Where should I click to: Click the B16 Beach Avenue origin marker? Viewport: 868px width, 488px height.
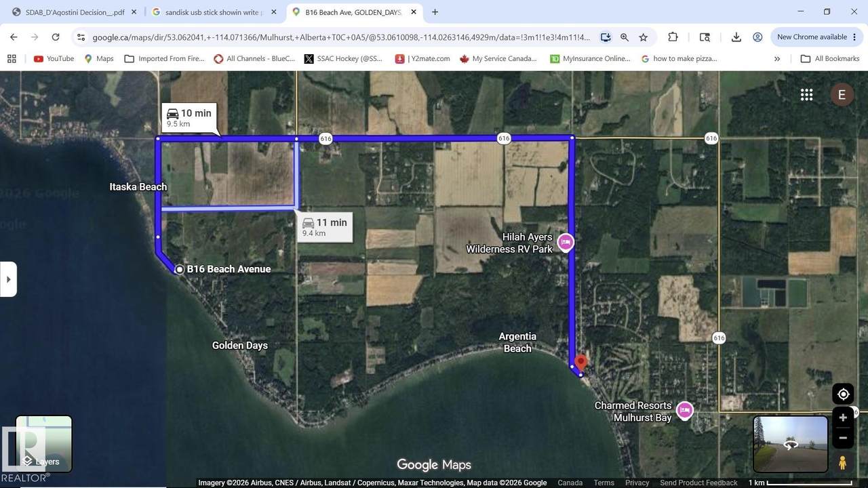[180, 270]
